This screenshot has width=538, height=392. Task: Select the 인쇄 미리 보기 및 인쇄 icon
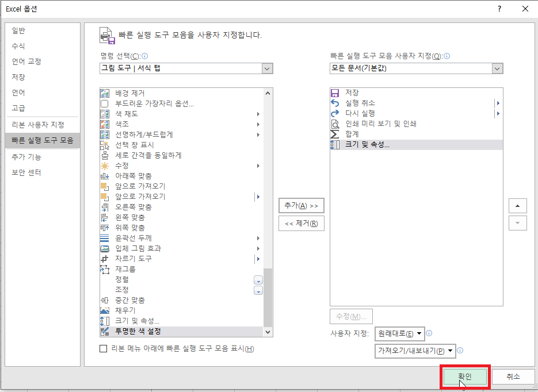coord(334,124)
